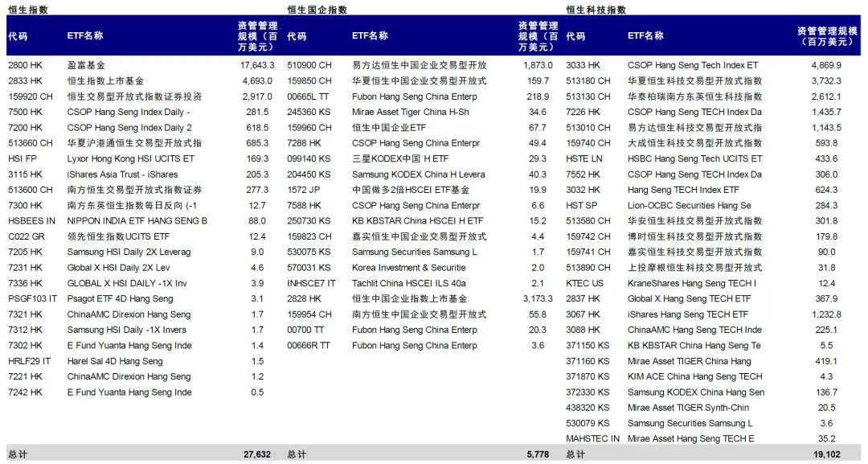Select the 2800 HK code cell
Viewport: 868px width, 464px height.
tap(25, 65)
